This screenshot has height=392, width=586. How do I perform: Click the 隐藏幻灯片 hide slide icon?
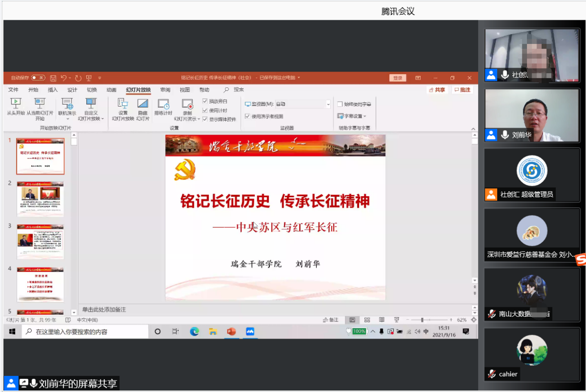[143, 108]
